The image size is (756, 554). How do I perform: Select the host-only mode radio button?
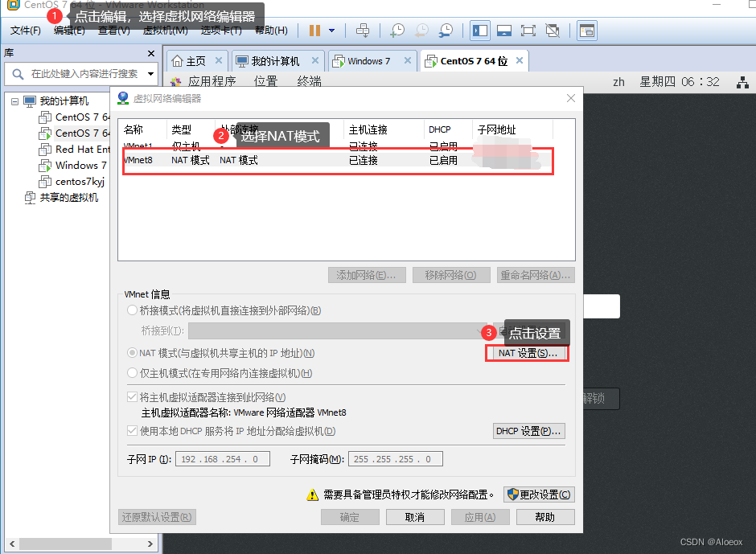coord(132,373)
